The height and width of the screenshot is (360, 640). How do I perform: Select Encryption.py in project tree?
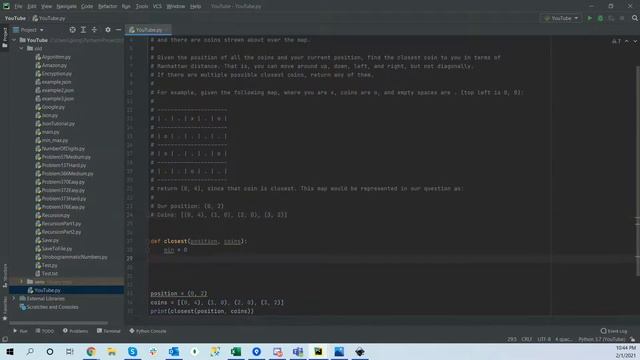53,73
